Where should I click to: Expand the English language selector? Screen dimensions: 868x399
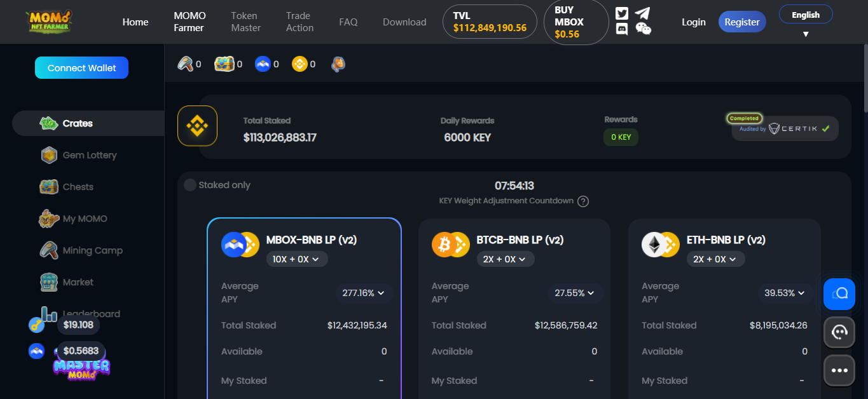coord(806,15)
